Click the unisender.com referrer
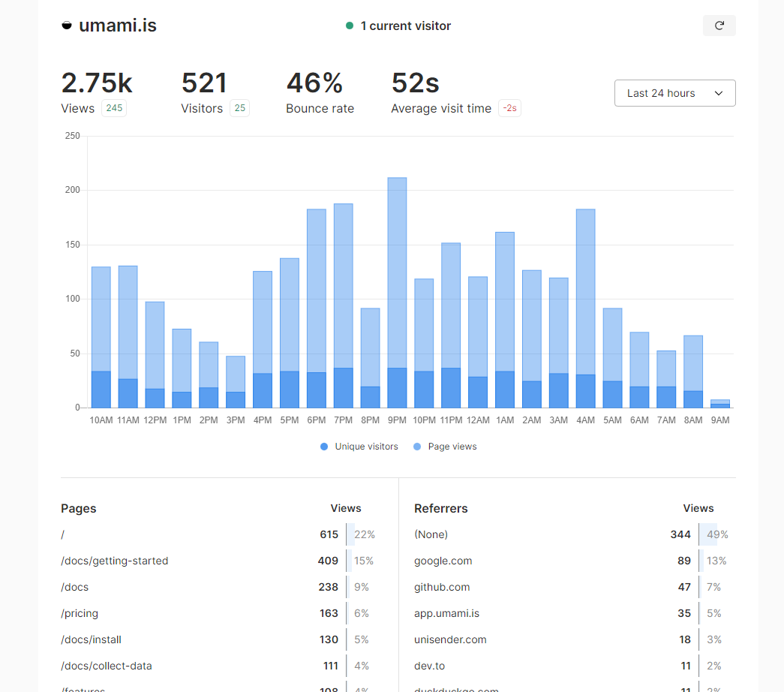The image size is (784, 692). click(x=450, y=639)
